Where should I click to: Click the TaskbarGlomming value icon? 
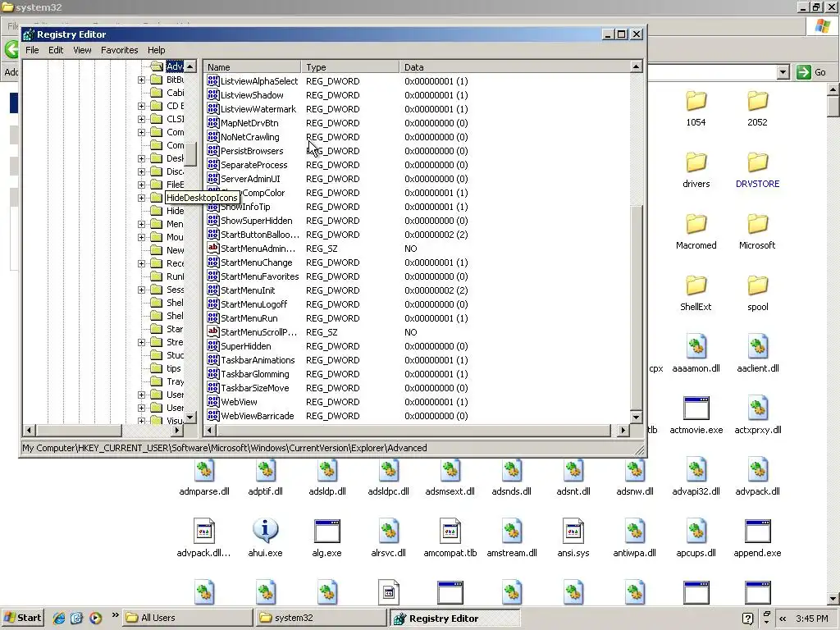click(212, 373)
